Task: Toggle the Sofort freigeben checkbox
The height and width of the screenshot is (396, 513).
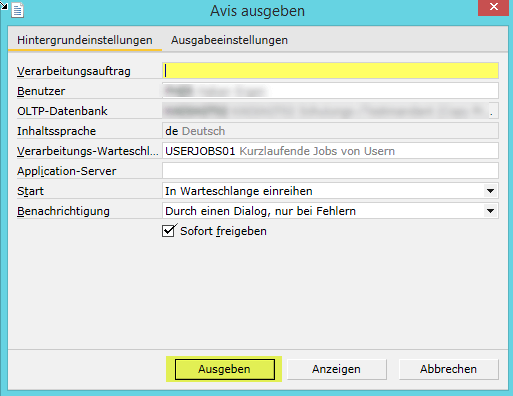Action: coord(169,231)
